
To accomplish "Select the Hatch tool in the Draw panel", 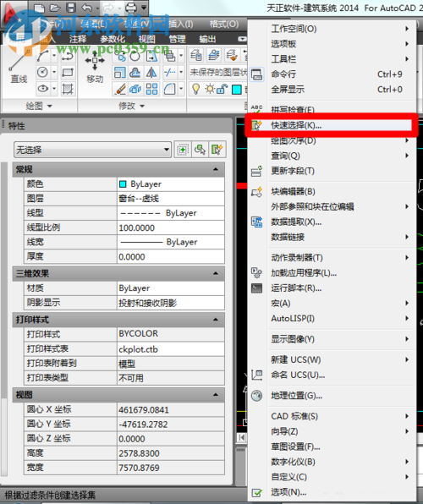I will (x=68, y=89).
